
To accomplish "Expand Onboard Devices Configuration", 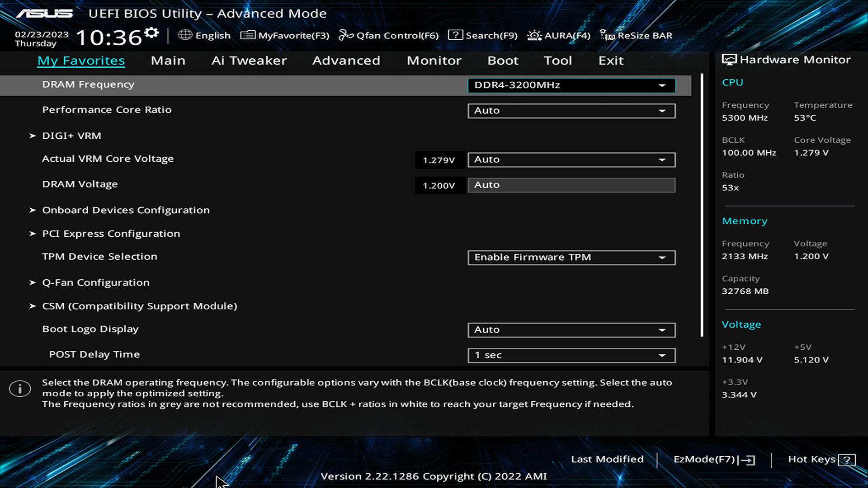I will pyautogui.click(x=126, y=210).
